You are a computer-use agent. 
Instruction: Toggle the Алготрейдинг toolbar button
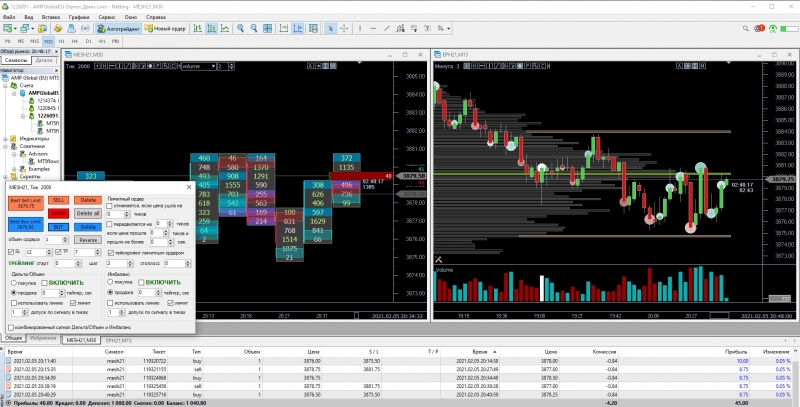click(118, 29)
